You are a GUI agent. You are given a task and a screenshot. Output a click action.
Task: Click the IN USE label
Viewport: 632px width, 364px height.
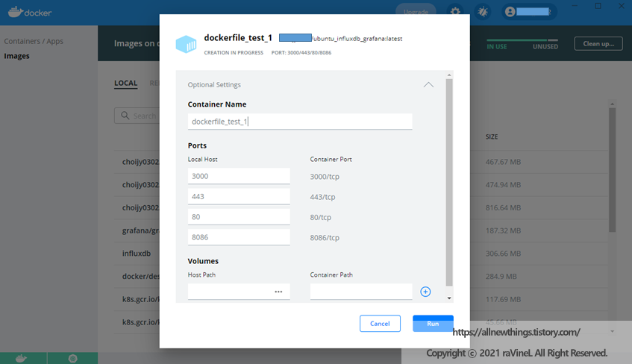pyautogui.click(x=497, y=46)
